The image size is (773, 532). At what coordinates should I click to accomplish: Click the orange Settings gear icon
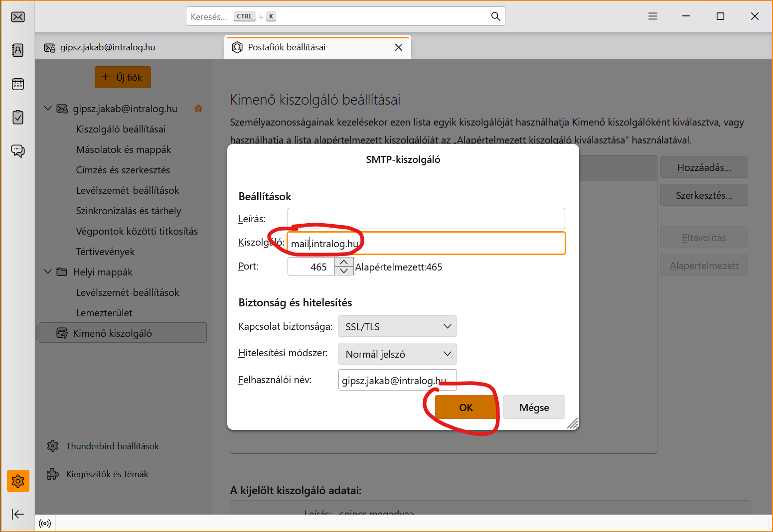(18, 481)
